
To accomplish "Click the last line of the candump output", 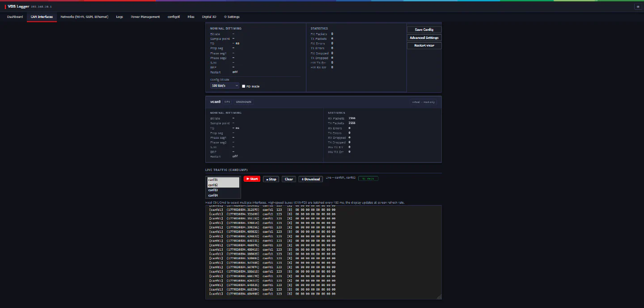I will tap(272, 294).
